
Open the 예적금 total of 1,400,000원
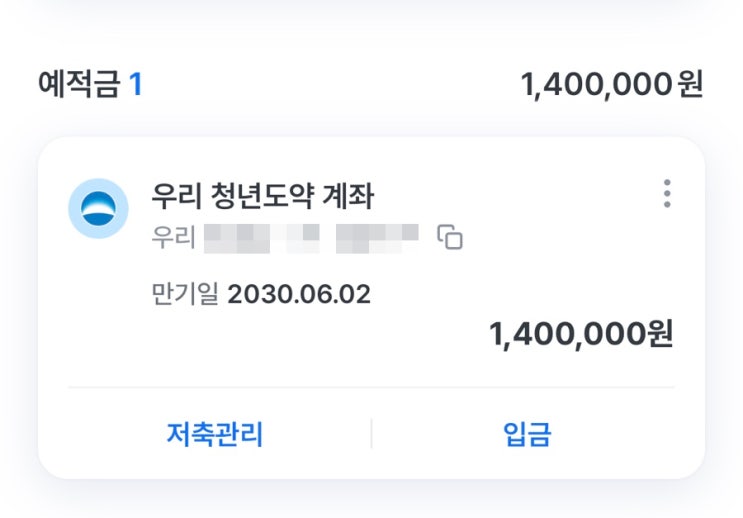click(611, 85)
